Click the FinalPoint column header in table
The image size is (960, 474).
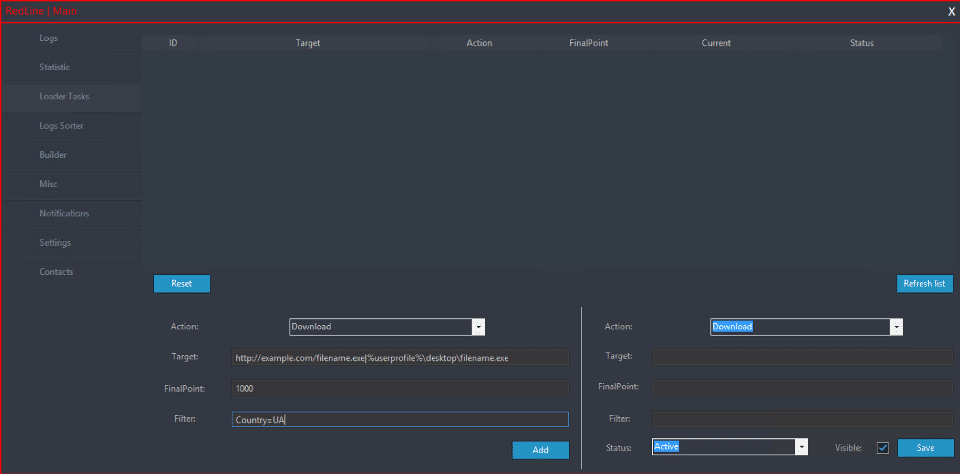pyautogui.click(x=588, y=43)
